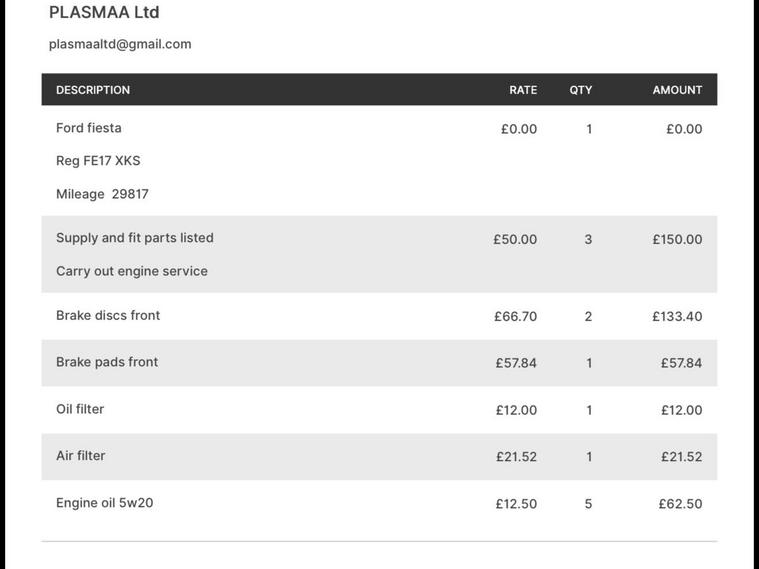This screenshot has height=569, width=759.
Task: Select the Air filter row label
Action: pyautogui.click(x=81, y=456)
